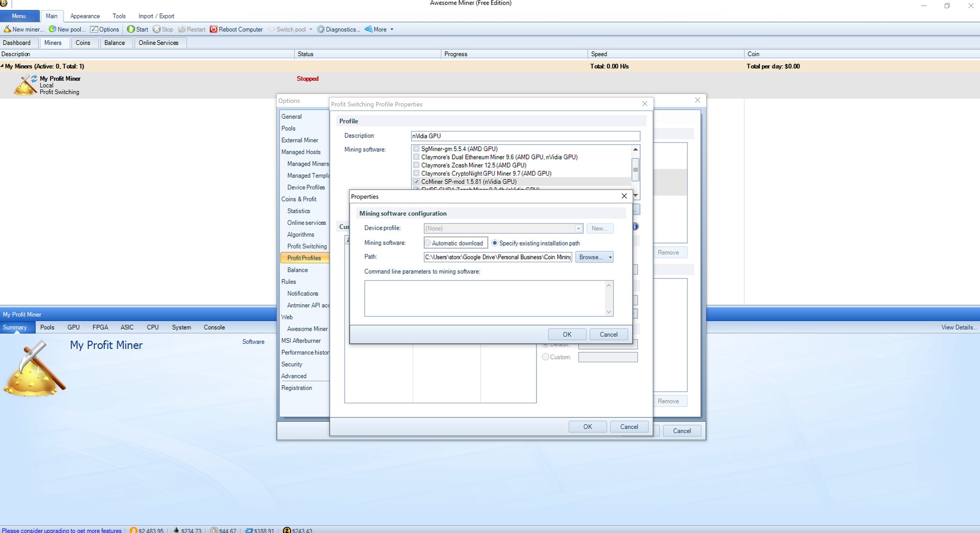The width and height of the screenshot is (980, 533).
Task: Click into the Description field nVidia GPU
Action: click(525, 136)
